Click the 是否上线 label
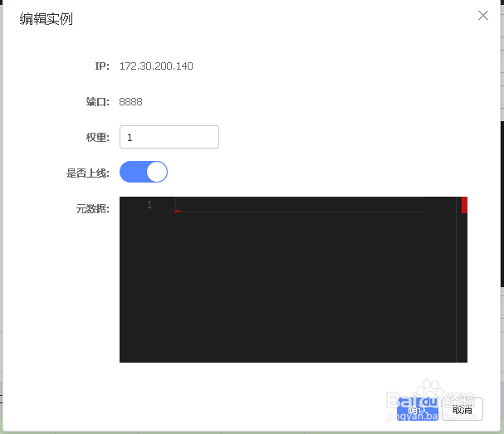 [x=88, y=173]
